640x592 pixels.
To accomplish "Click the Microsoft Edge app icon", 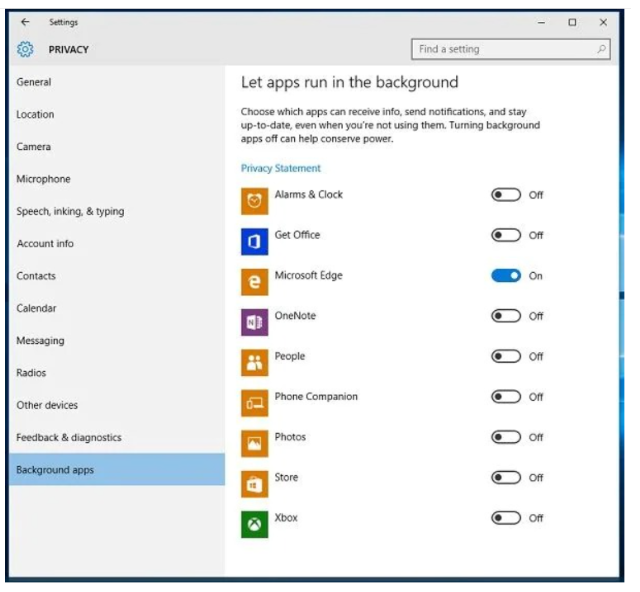I will click(x=255, y=282).
